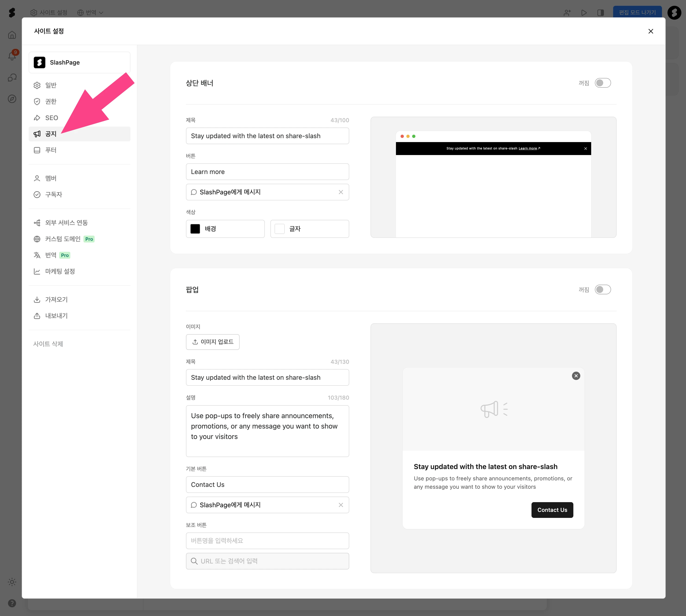Screen dimensions: 686x616
Task: Open the 마케팅 설정 settings section
Action: tap(60, 271)
